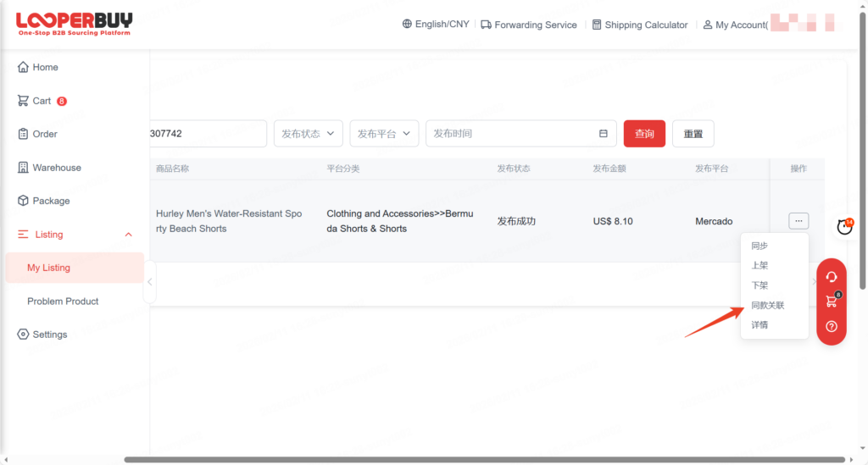Click the customer service headset icon
Image resolution: width=868 pixels, height=465 pixels.
point(832,277)
